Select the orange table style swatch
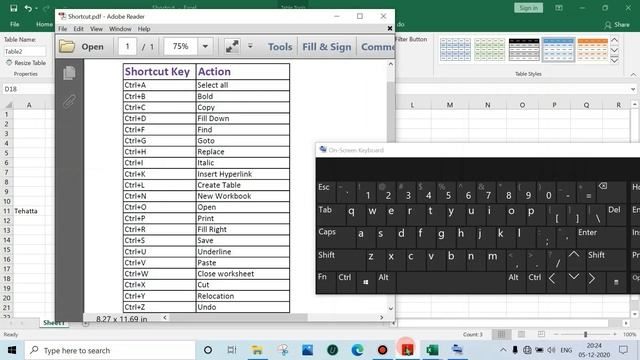The image size is (640, 360). [x=593, y=50]
